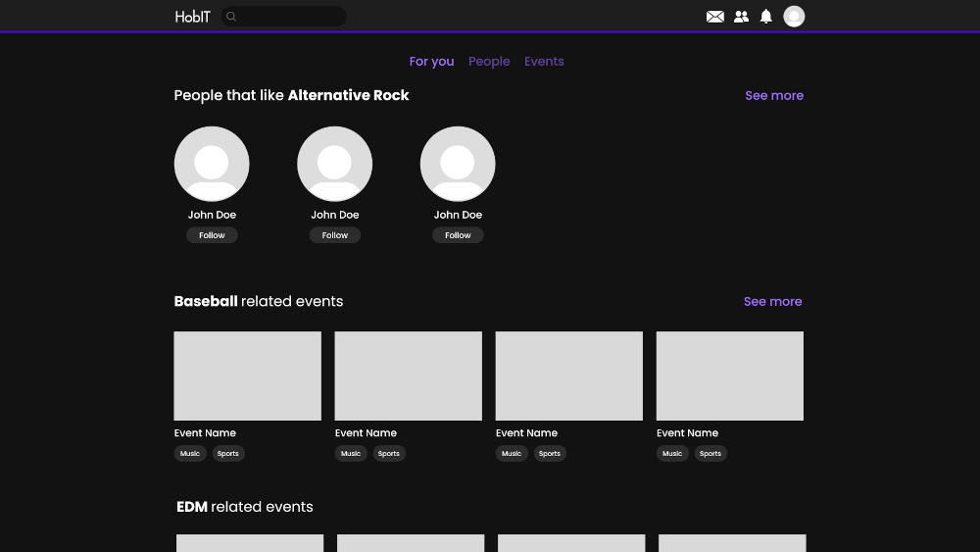Follow the third John Doe
The height and width of the screenshot is (552, 980).
click(x=458, y=235)
